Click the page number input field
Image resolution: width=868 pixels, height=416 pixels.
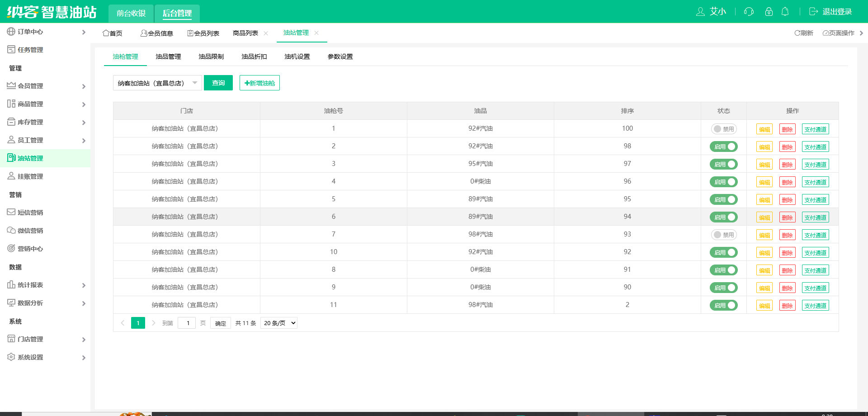click(187, 323)
